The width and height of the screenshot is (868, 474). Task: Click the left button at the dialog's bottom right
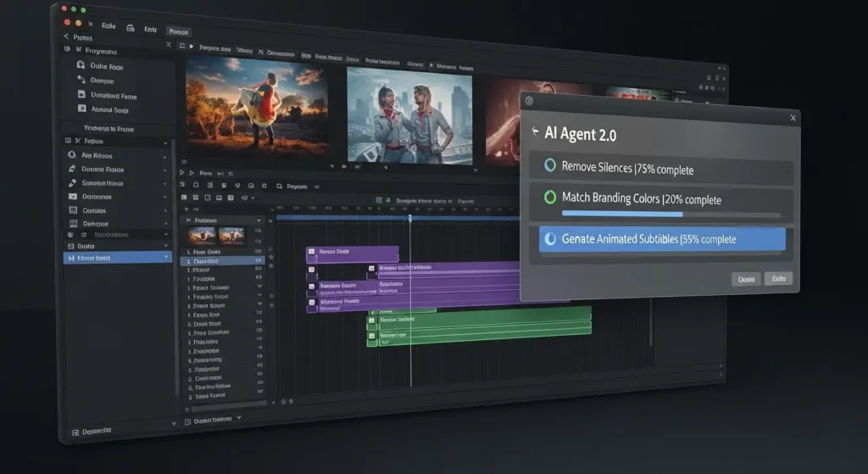point(746,279)
